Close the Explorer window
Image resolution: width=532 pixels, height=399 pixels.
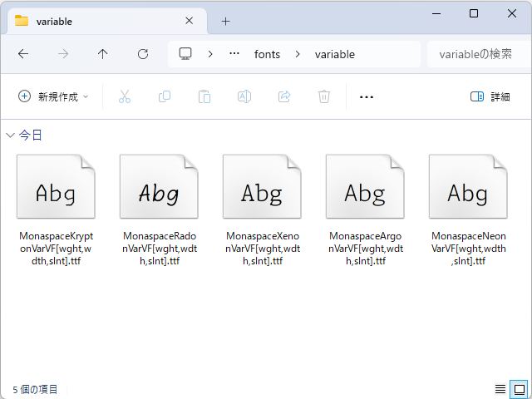click(512, 13)
